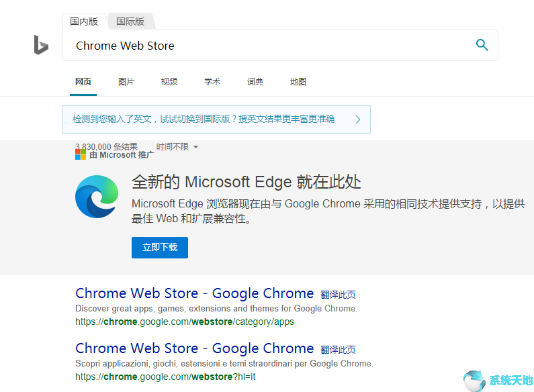The width and height of the screenshot is (534, 392).
Task: Click the Bing logo icon
Action: pos(41,45)
